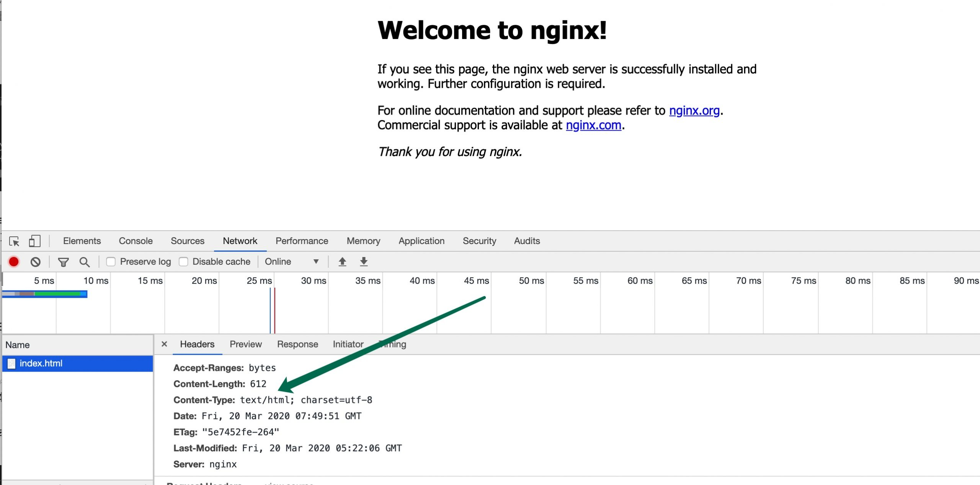Switch to the Console tab
The image size is (980, 485).
136,241
